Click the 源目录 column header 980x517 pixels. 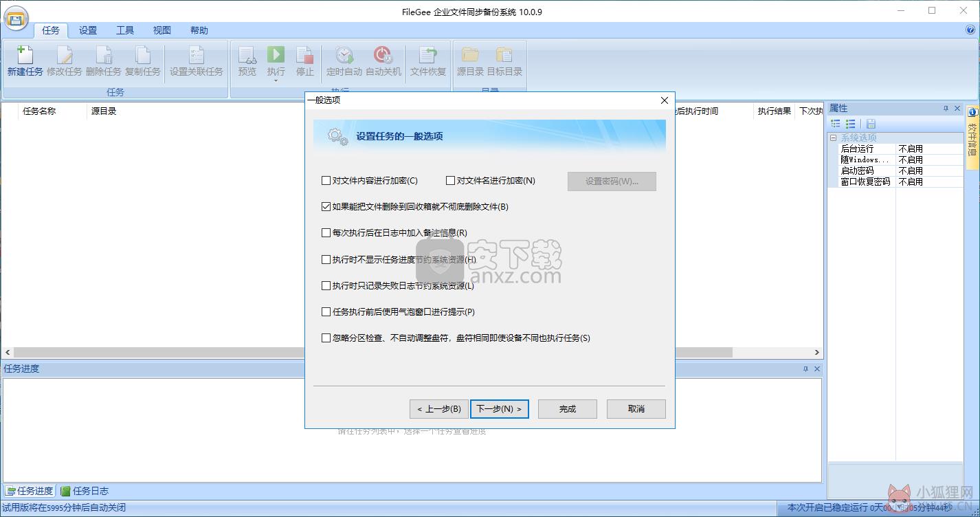104,111
